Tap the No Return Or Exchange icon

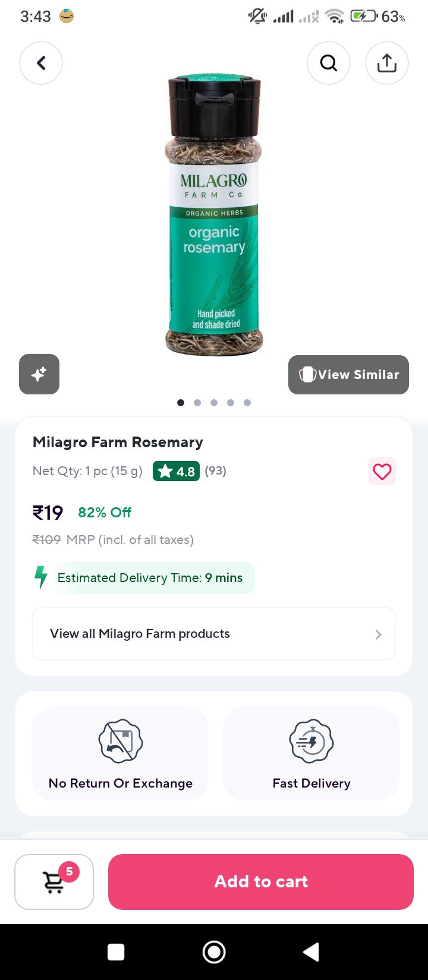pyautogui.click(x=121, y=741)
